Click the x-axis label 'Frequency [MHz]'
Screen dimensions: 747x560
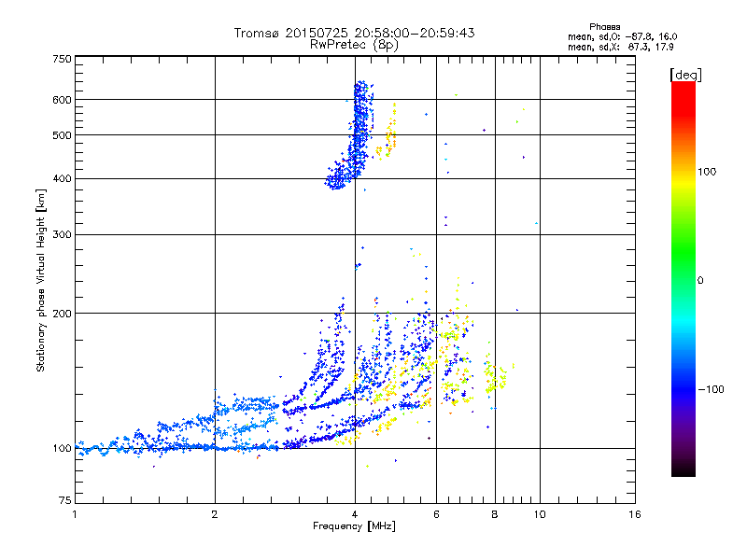point(354,526)
